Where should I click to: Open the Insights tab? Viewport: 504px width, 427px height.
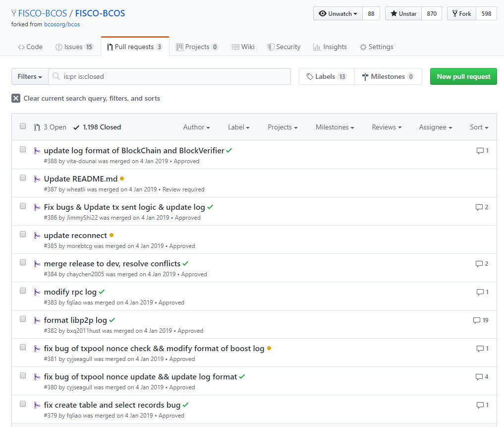[x=330, y=47]
